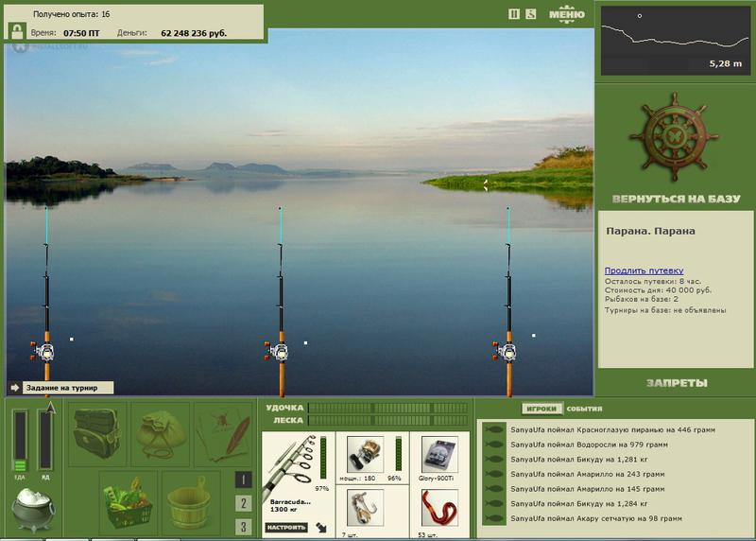756x541 pixels.
Task: Open the notebook with feather quill
Action: click(223, 434)
